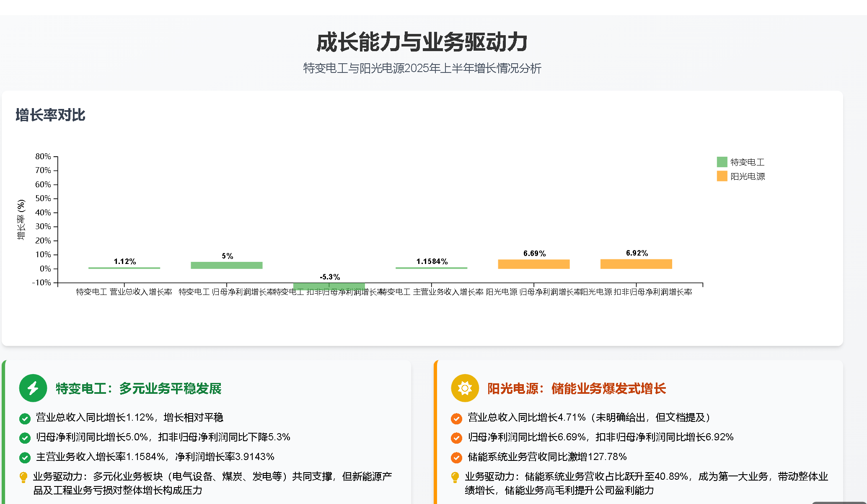The image size is (867, 504).
Task: Click the 5% green bar
Action: (x=227, y=265)
